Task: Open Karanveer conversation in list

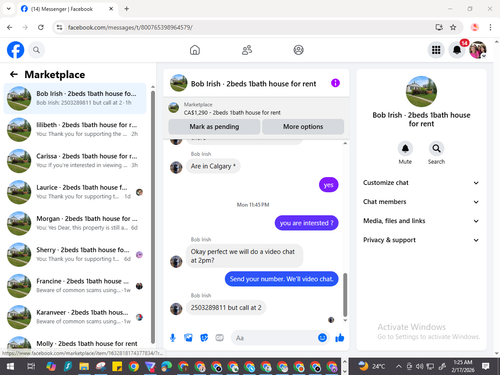Action: 75,317
